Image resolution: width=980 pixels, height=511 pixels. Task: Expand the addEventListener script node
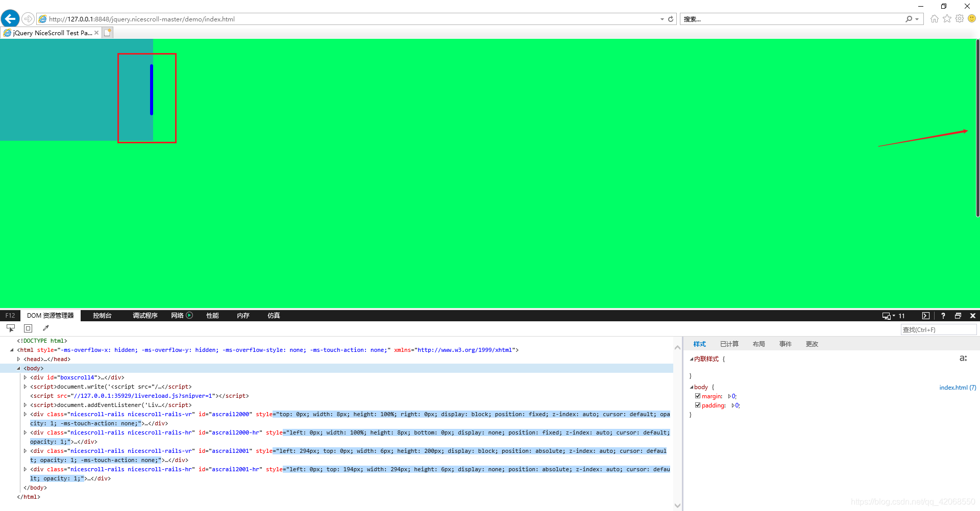tap(25, 405)
